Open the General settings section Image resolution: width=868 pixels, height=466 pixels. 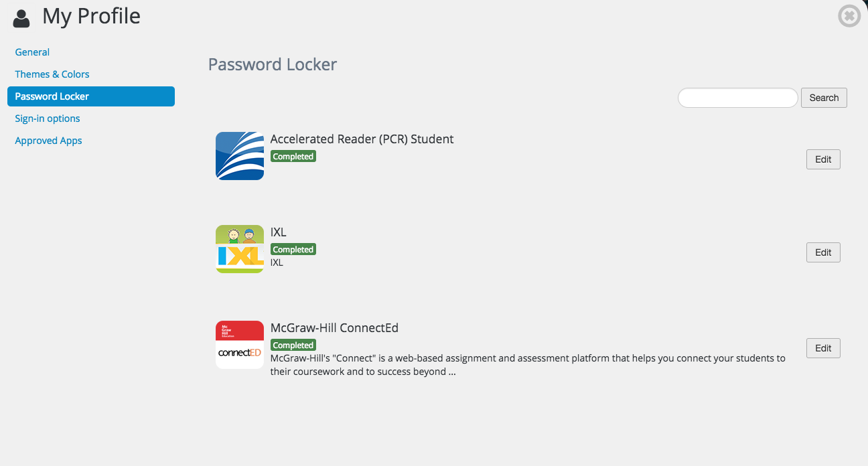click(x=32, y=52)
